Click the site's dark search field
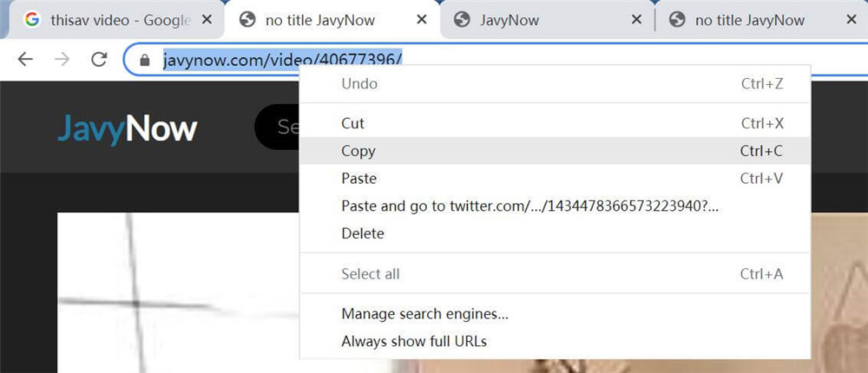 click(278, 128)
